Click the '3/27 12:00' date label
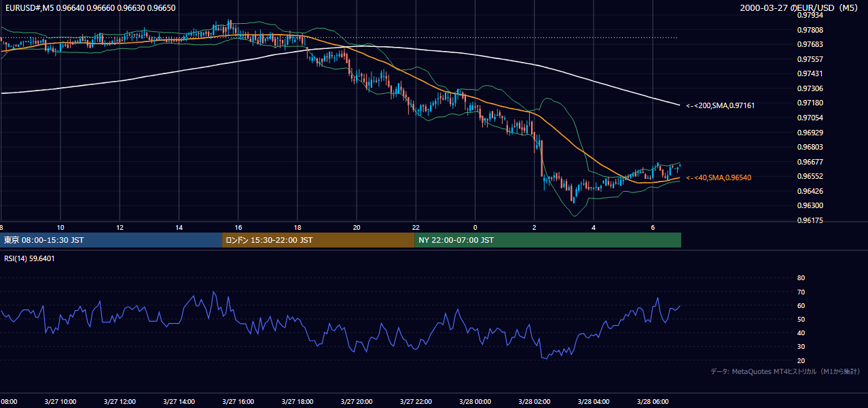Image resolution: width=868 pixels, height=408 pixels. click(120, 401)
